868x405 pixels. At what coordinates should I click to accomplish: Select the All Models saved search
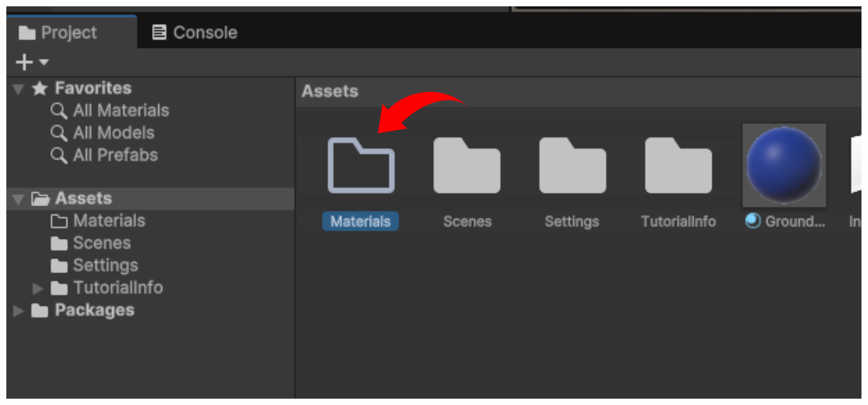[113, 133]
